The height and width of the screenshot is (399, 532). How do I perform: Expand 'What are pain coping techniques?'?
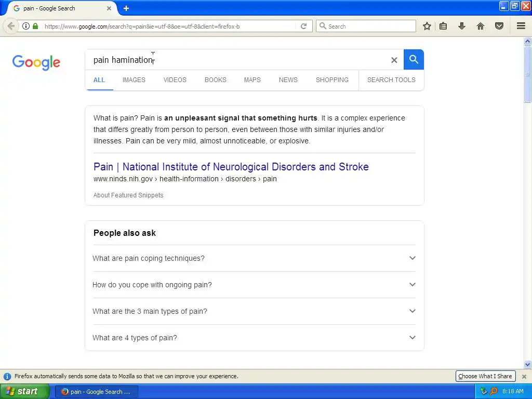click(x=254, y=258)
